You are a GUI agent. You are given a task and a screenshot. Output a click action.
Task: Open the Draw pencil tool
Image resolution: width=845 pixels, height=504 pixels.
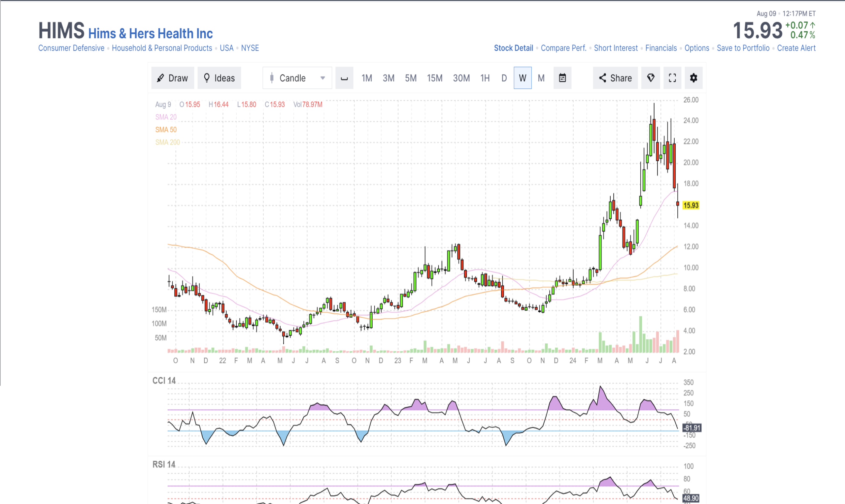(x=173, y=78)
